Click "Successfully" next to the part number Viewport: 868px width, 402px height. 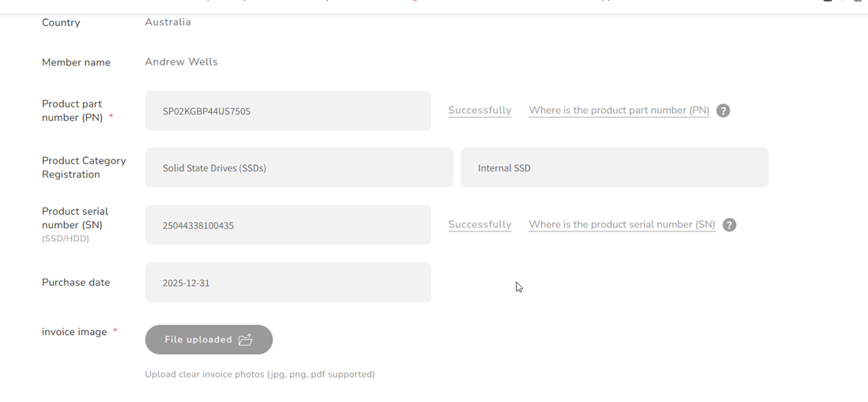(479, 111)
